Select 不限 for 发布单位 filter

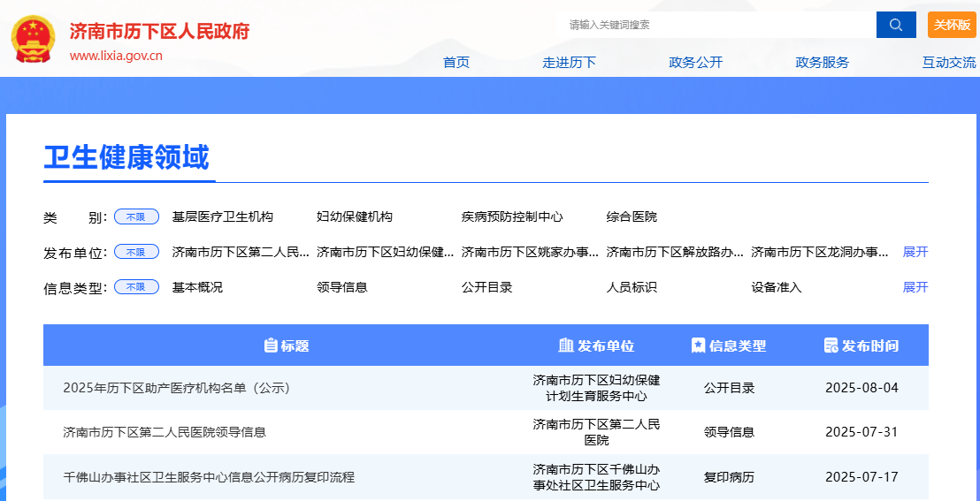click(x=136, y=252)
